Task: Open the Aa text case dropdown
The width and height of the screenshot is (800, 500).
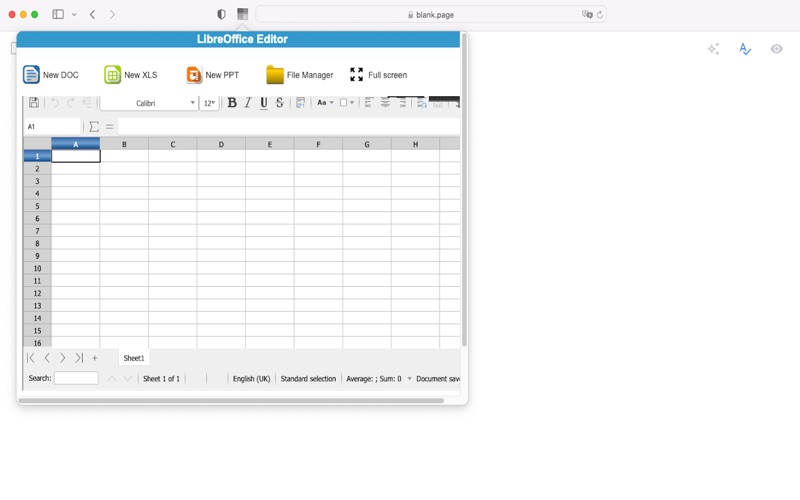Action: click(x=325, y=103)
